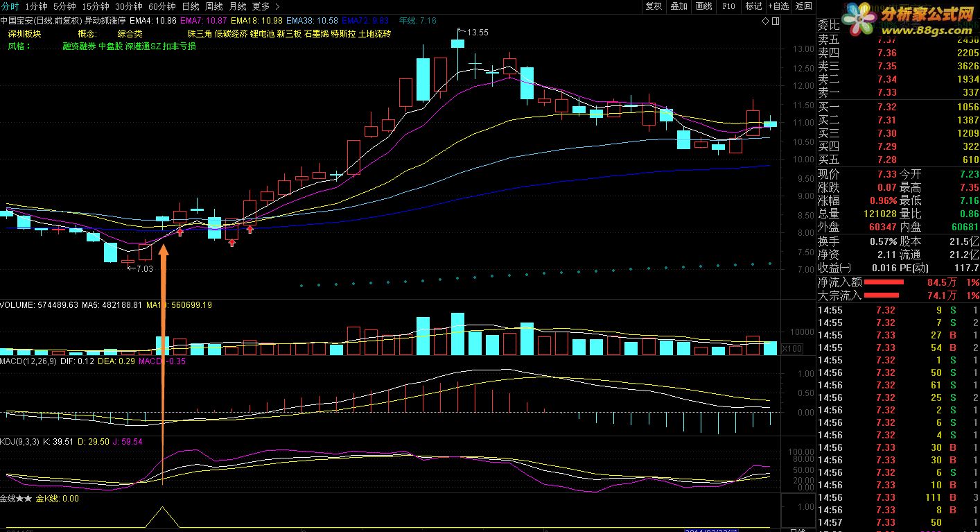980x532 pixels.
Task: Click the KDJ(9,3,3) indicator label
Action: click(x=19, y=441)
